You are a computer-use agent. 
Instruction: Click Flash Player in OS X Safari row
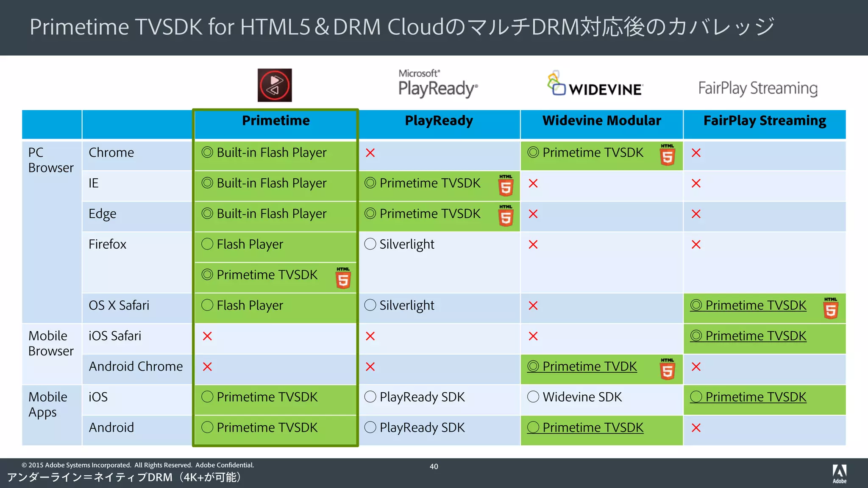(250, 305)
